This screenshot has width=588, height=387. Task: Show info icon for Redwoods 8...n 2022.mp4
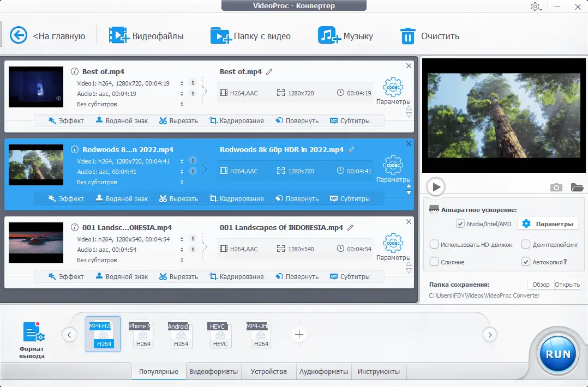click(75, 149)
